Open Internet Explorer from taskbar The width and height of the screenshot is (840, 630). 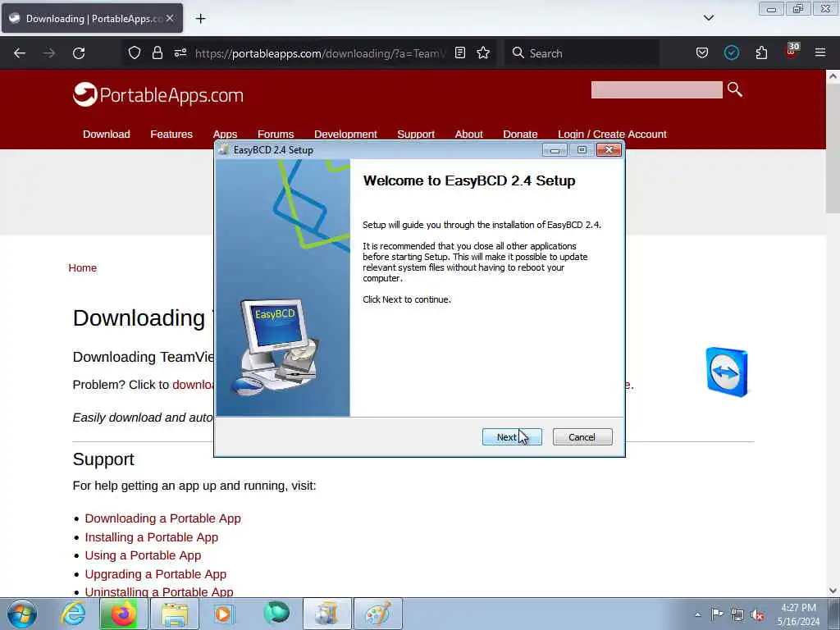[x=73, y=614]
